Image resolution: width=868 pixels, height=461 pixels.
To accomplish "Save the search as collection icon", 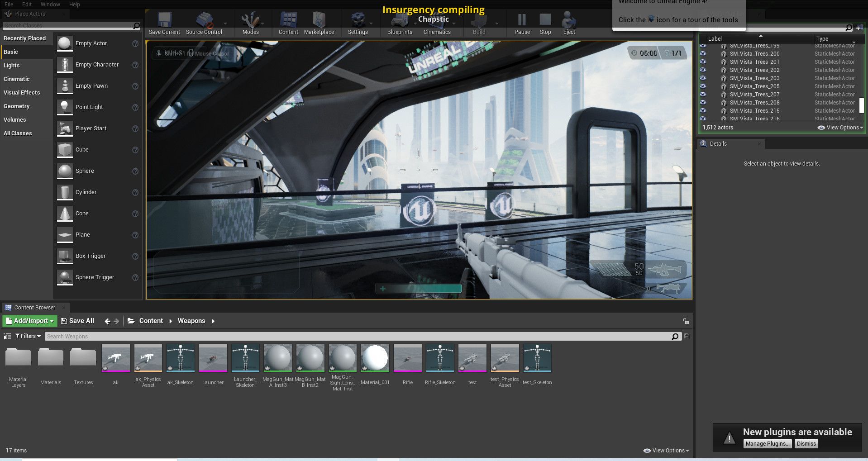I will (687, 336).
